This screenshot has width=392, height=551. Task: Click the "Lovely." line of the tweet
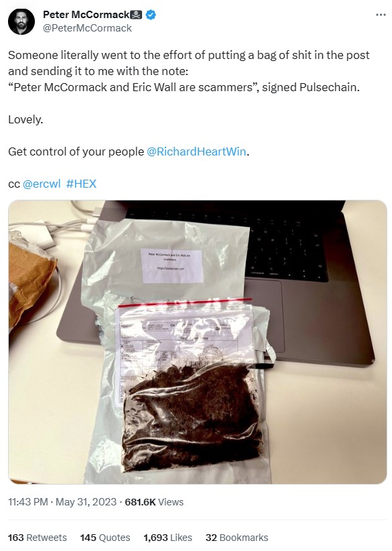[25, 119]
